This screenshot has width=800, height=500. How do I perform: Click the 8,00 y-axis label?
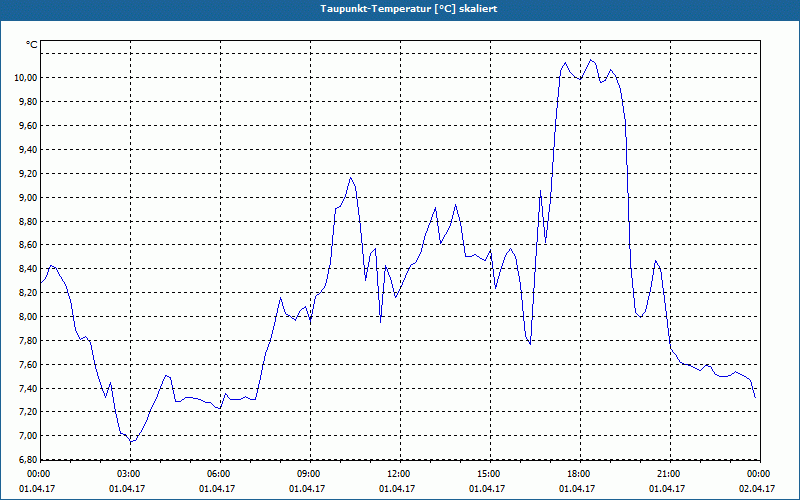click(28, 317)
